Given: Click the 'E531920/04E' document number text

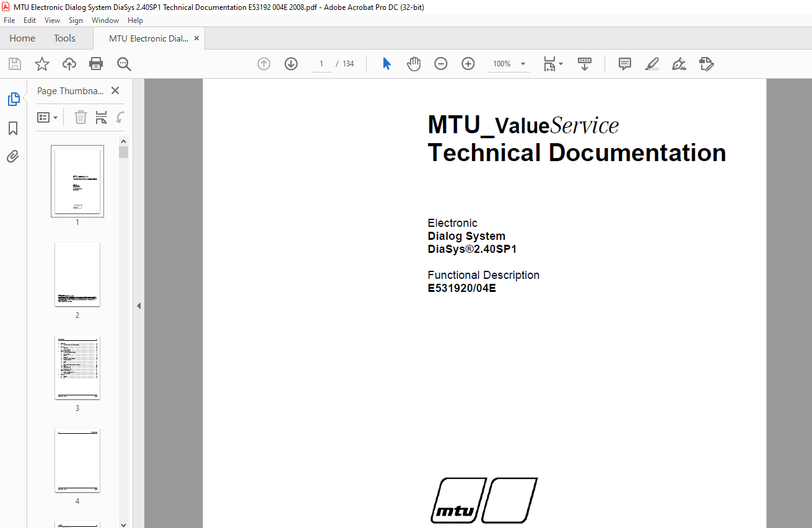Looking at the screenshot, I should point(462,288).
